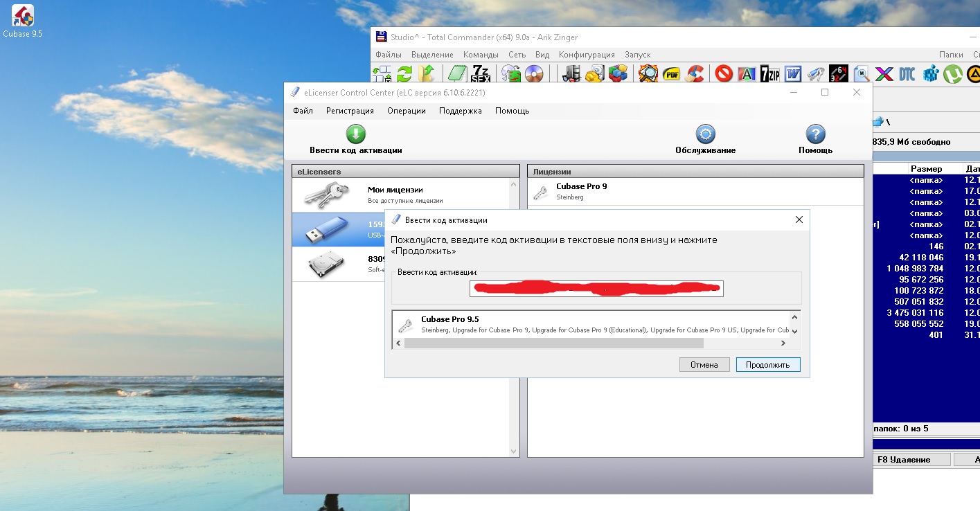Screen dimensions: 980x511
Task: Open the Выделение menu in Total Commander
Action: (x=432, y=55)
